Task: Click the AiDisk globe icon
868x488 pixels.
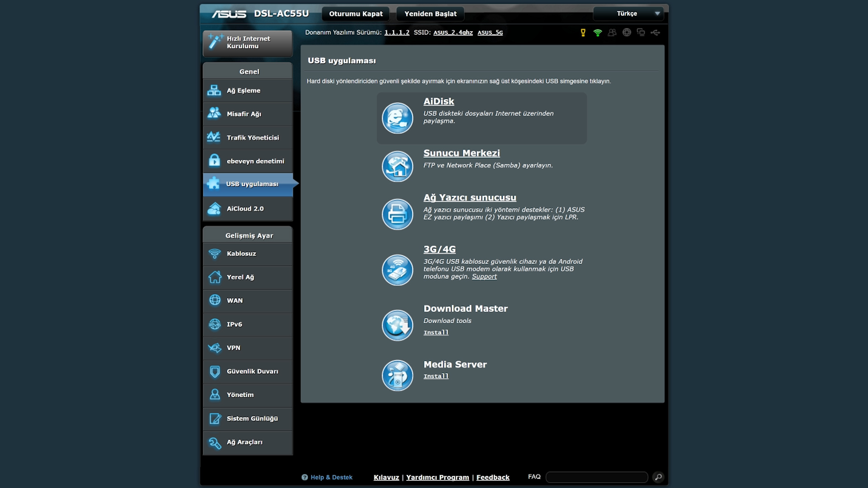Action: coord(397,118)
